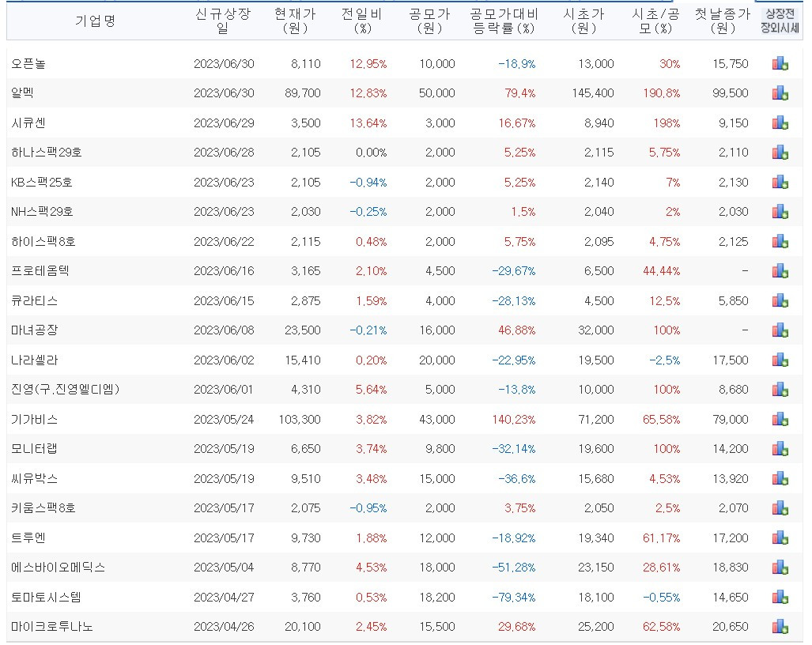
Task: Open pre-listing OTC price icon for 마녀공장
Action: click(x=780, y=330)
